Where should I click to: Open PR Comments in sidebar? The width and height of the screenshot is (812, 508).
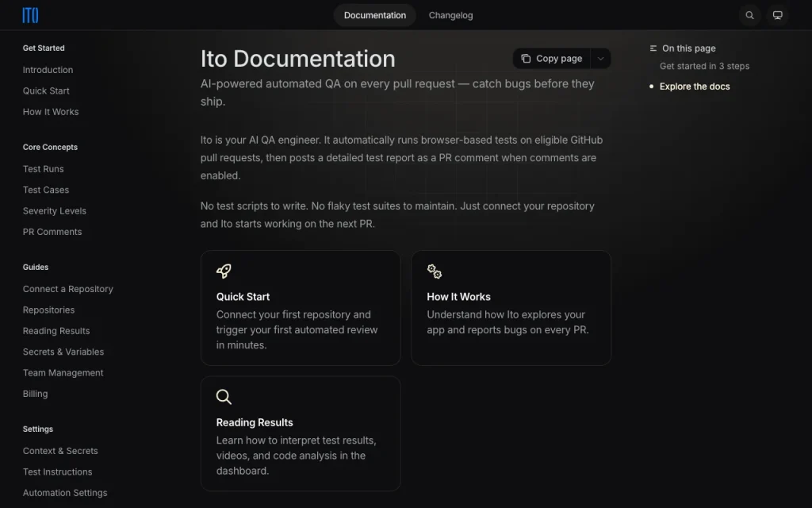pos(52,233)
